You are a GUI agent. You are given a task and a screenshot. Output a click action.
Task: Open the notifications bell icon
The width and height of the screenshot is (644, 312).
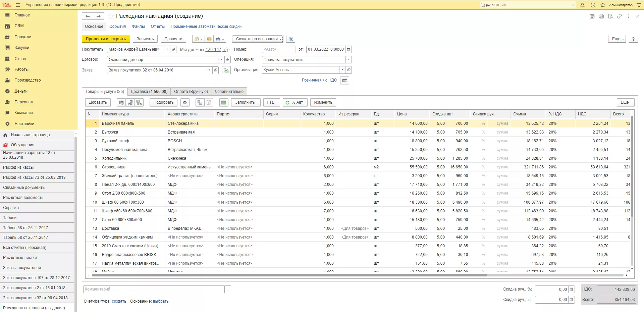coord(582,5)
